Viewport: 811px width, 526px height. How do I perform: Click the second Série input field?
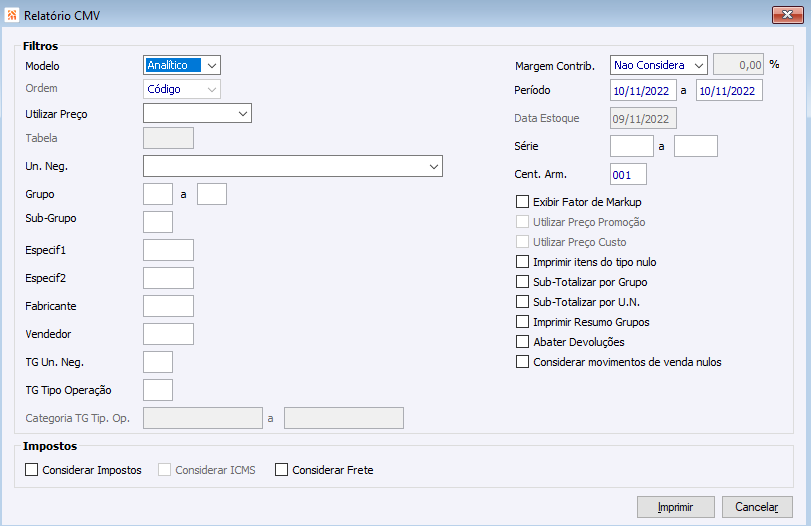[696, 146]
